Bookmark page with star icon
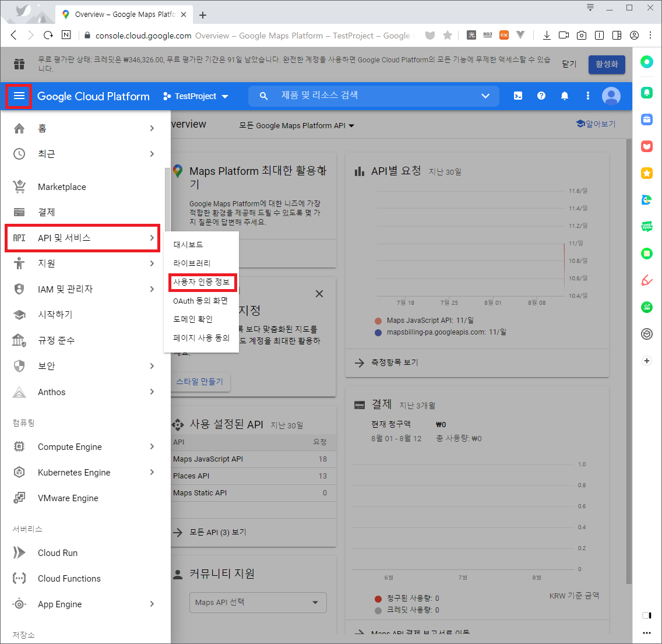The width and height of the screenshot is (662, 644). pyautogui.click(x=447, y=36)
